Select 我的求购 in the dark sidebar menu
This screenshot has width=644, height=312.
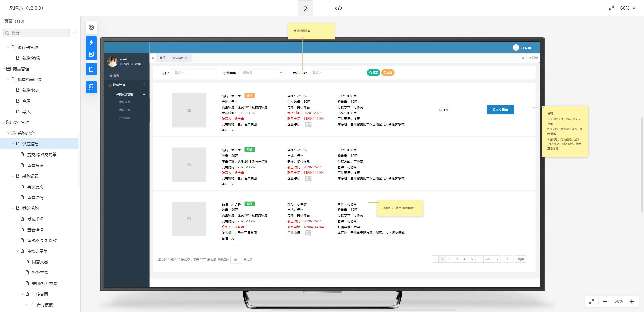[x=124, y=118]
